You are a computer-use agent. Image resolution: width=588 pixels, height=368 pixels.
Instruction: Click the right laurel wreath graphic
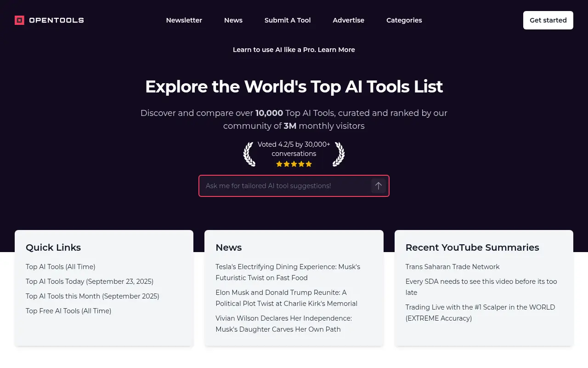(339, 154)
